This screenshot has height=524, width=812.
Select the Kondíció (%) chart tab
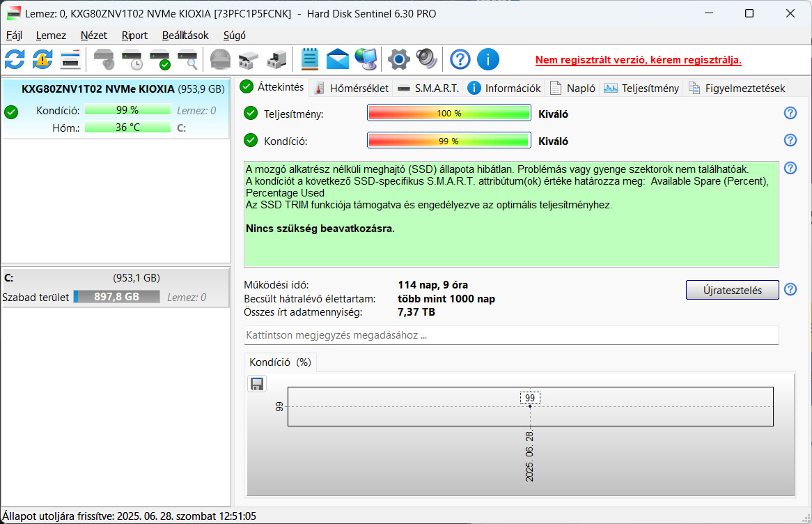click(x=280, y=362)
